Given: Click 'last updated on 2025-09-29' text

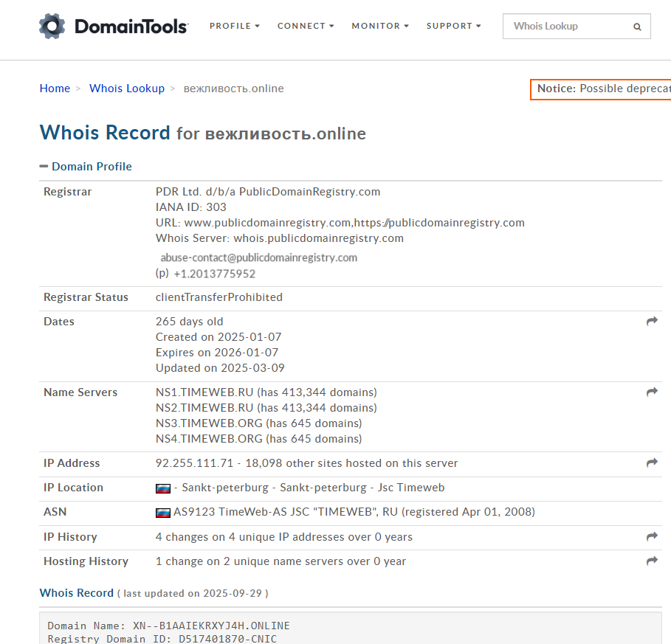Looking at the screenshot, I should tap(193, 593).
